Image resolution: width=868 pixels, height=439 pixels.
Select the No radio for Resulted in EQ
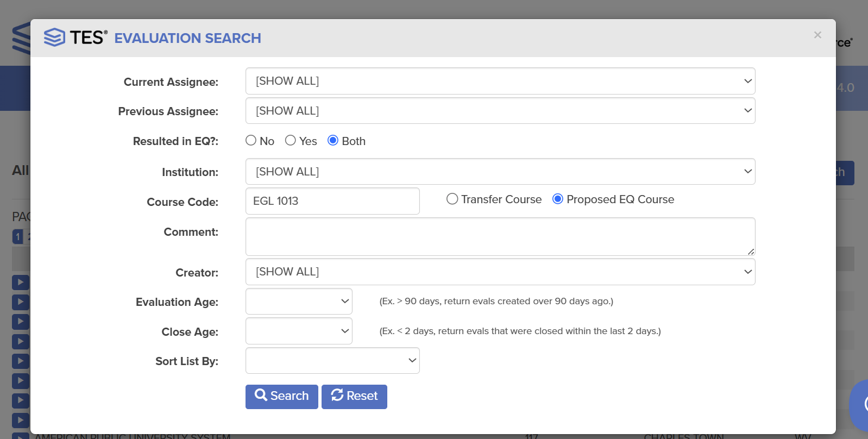251,141
